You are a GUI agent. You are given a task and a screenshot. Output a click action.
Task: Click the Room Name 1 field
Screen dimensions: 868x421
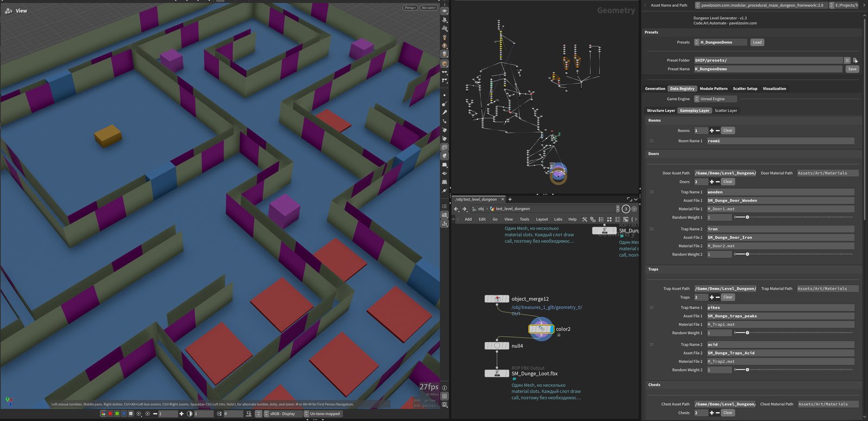click(x=780, y=141)
